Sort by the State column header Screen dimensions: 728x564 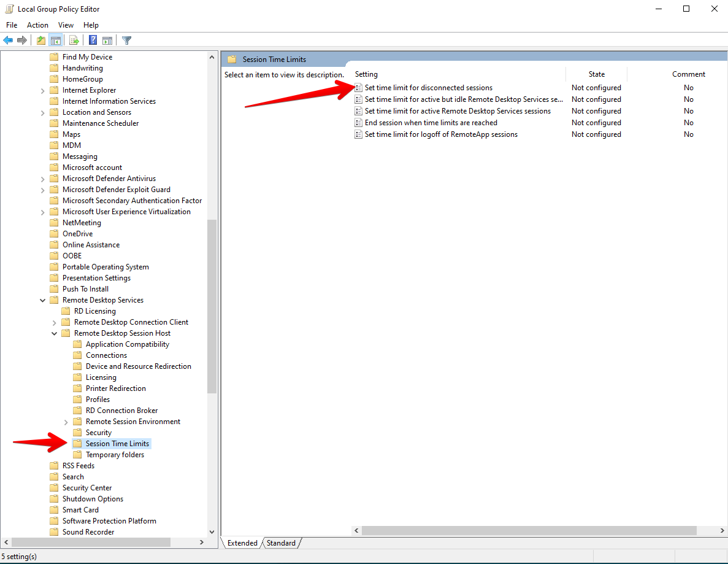[x=596, y=74]
